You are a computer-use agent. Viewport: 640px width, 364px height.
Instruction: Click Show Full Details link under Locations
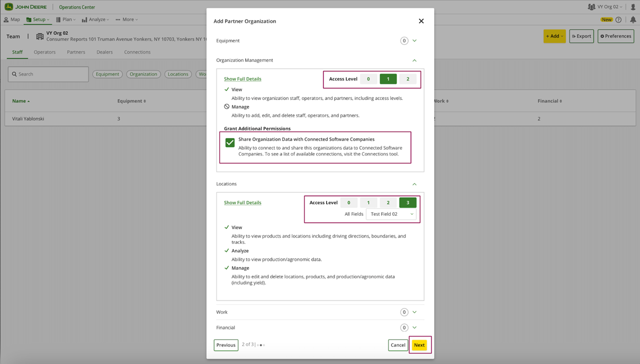[242, 203]
